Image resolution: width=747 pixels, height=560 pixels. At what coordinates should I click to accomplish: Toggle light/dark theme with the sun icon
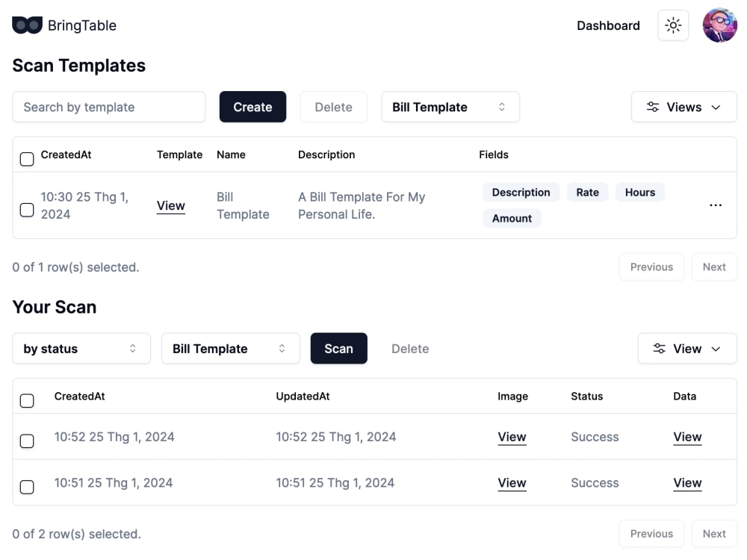pyautogui.click(x=673, y=25)
